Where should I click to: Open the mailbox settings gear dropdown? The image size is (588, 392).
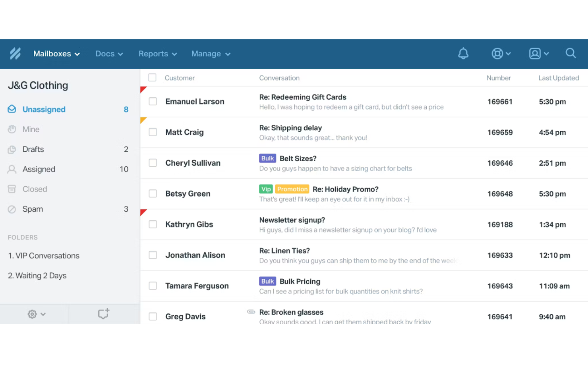[36, 314]
